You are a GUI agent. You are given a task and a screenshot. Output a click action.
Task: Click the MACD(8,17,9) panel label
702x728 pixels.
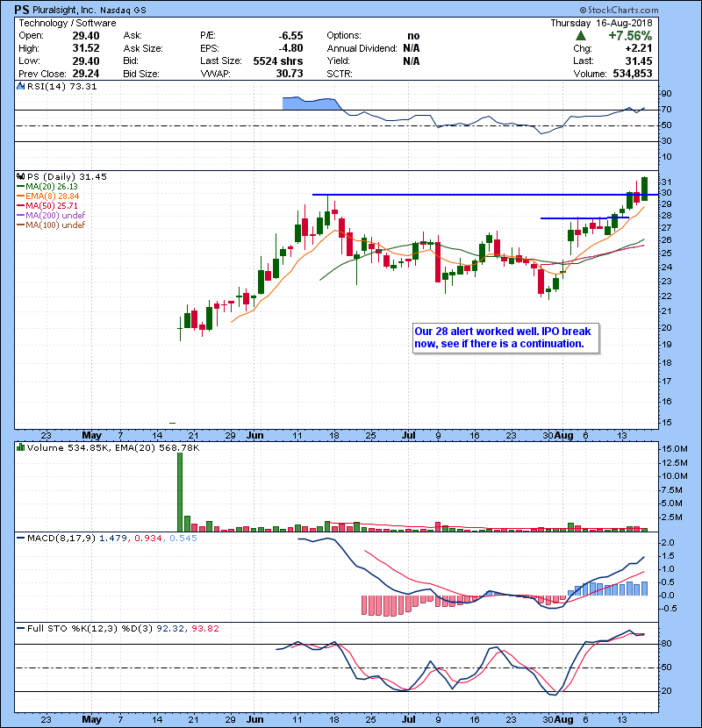pyautogui.click(x=61, y=539)
